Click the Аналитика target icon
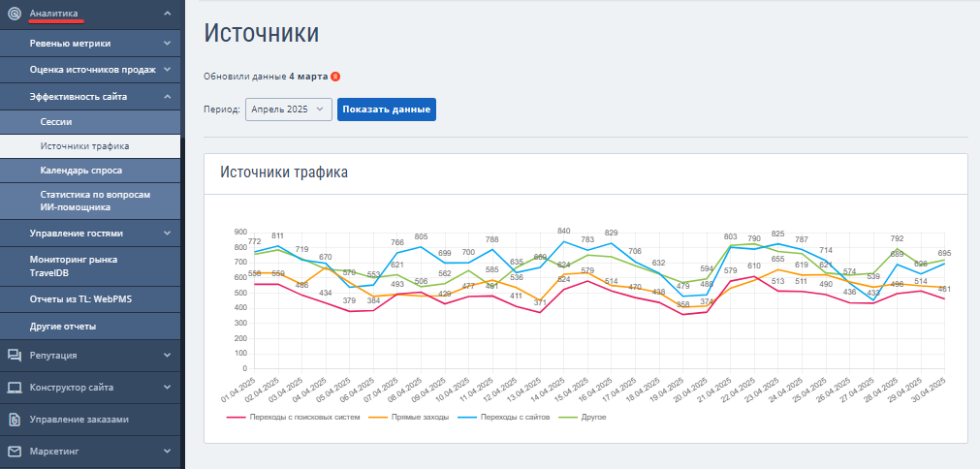 coord(14,14)
